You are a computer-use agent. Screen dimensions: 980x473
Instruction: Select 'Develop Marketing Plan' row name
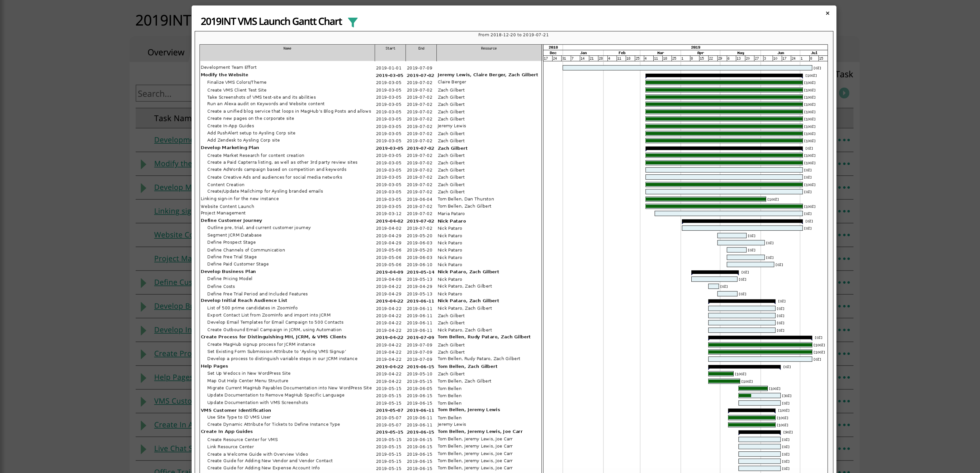coord(230,148)
